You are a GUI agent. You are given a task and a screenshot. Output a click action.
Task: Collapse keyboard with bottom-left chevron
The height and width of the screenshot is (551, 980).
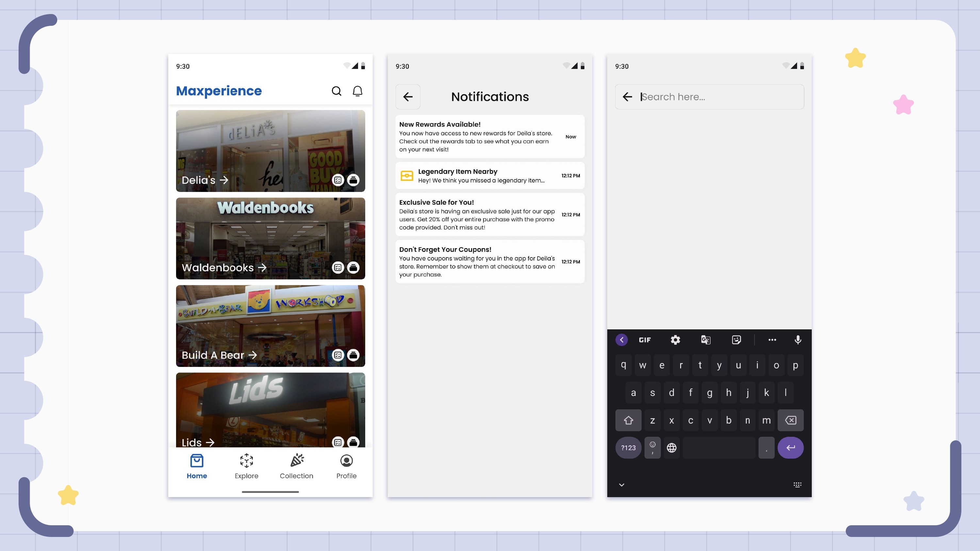pyautogui.click(x=622, y=484)
